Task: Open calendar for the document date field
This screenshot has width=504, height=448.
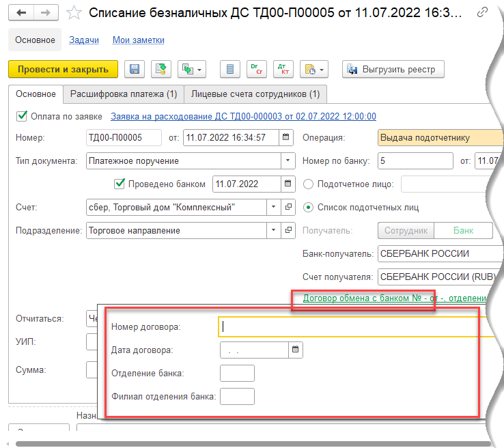Action: click(287, 137)
